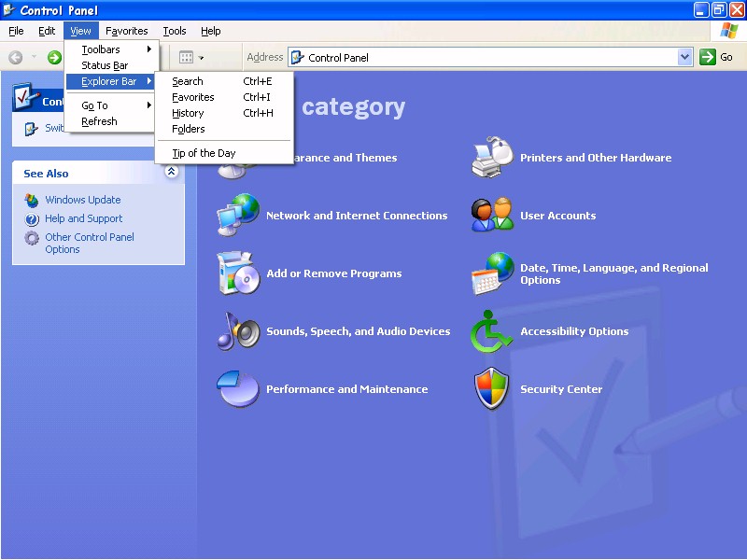Open the Tools menu

175,31
